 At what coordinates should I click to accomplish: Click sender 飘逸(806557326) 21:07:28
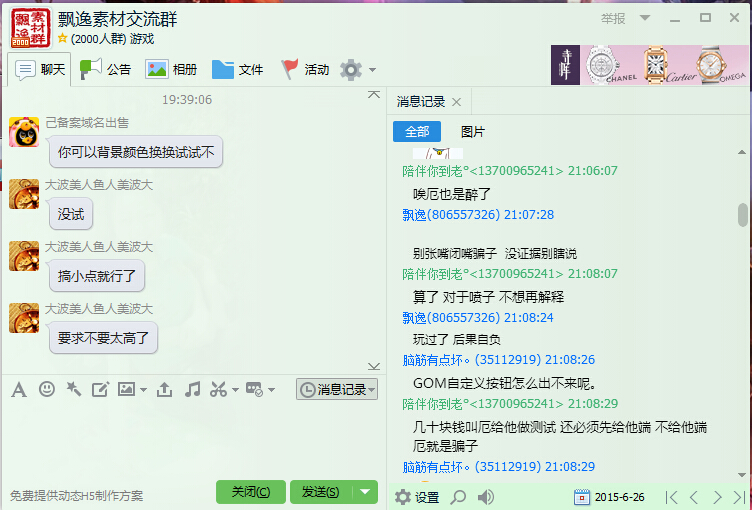click(478, 214)
